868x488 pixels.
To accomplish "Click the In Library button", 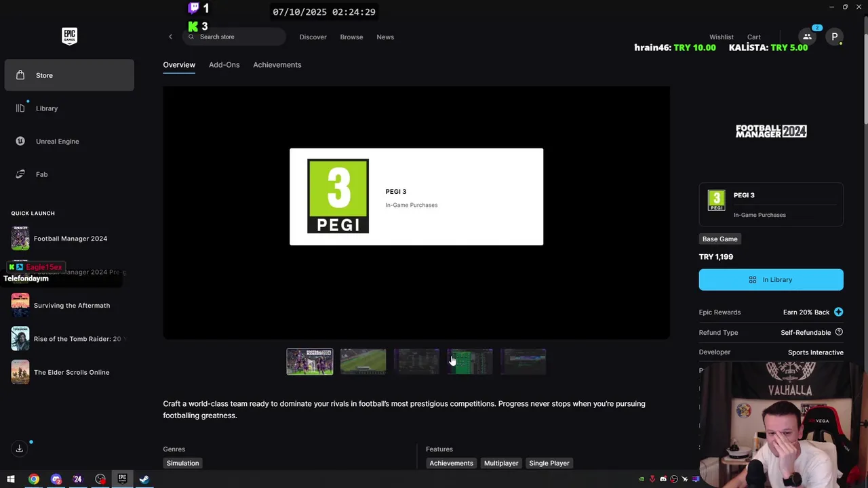I will pos(771,280).
